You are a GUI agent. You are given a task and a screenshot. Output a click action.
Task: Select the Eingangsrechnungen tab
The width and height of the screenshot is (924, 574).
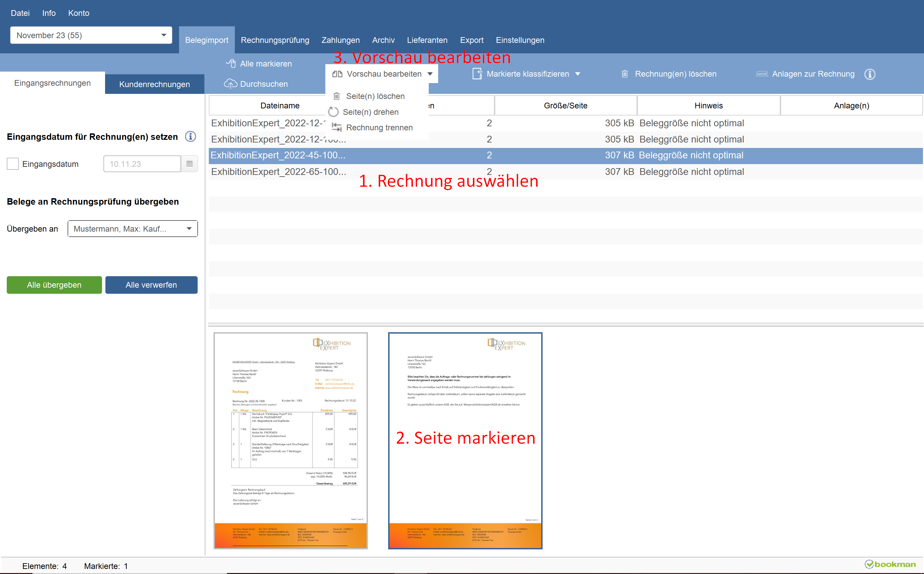(52, 83)
